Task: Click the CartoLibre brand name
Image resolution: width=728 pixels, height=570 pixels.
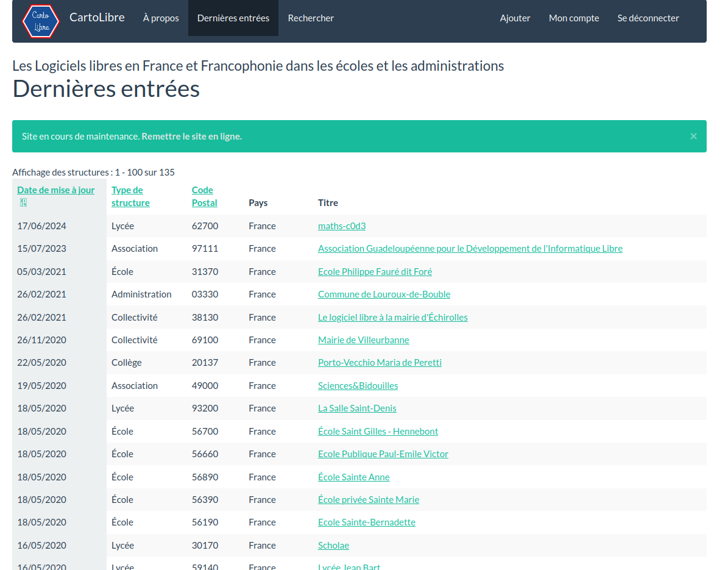Action: coord(97,18)
